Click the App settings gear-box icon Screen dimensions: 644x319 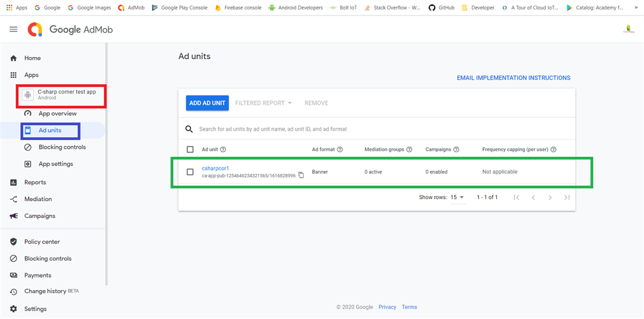[28, 164]
